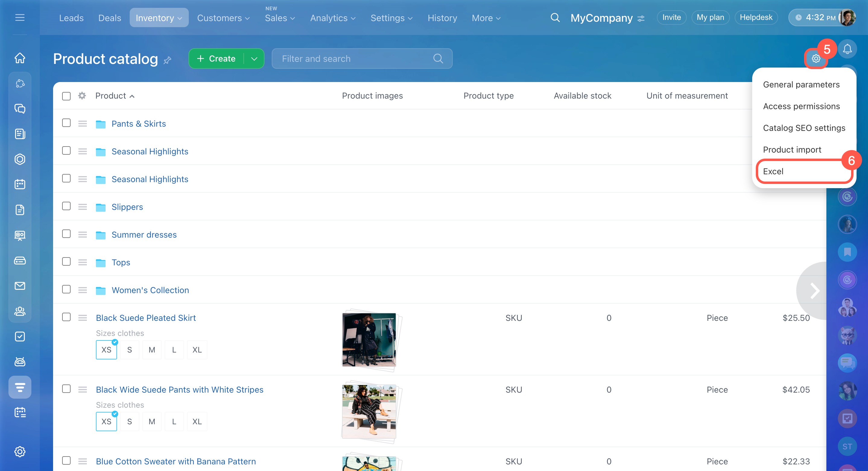Click table column settings gear icon
The image size is (868, 471).
82,96
